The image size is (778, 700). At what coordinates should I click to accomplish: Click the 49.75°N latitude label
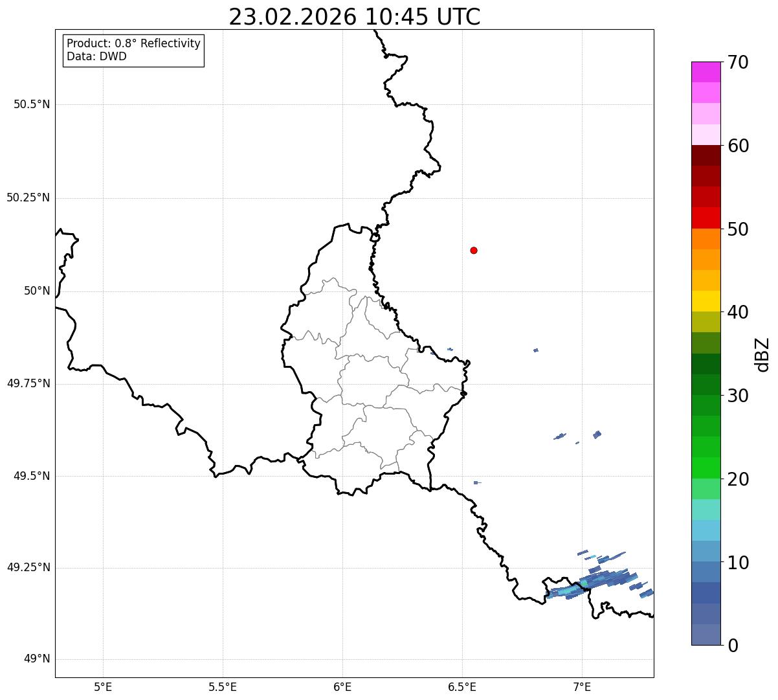[x=28, y=383]
